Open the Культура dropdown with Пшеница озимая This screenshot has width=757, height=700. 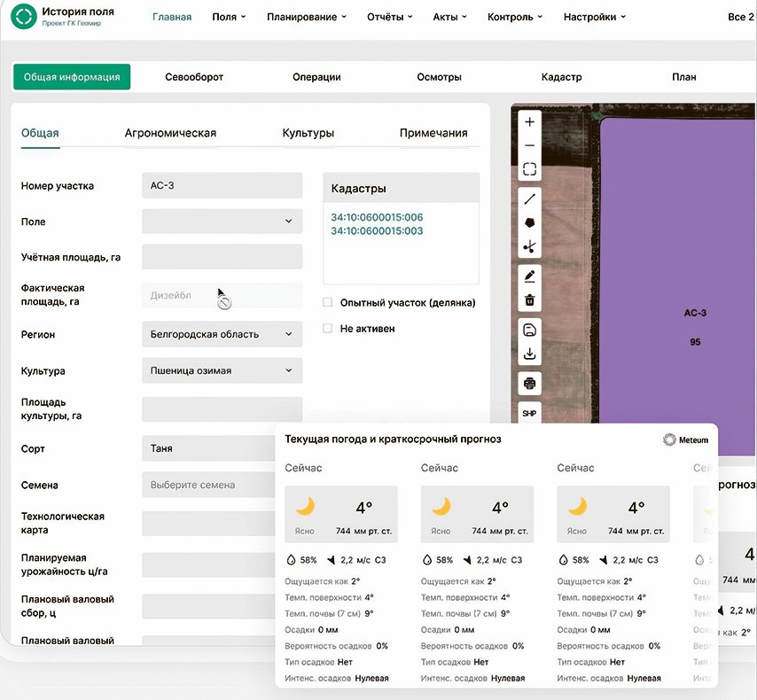point(222,370)
